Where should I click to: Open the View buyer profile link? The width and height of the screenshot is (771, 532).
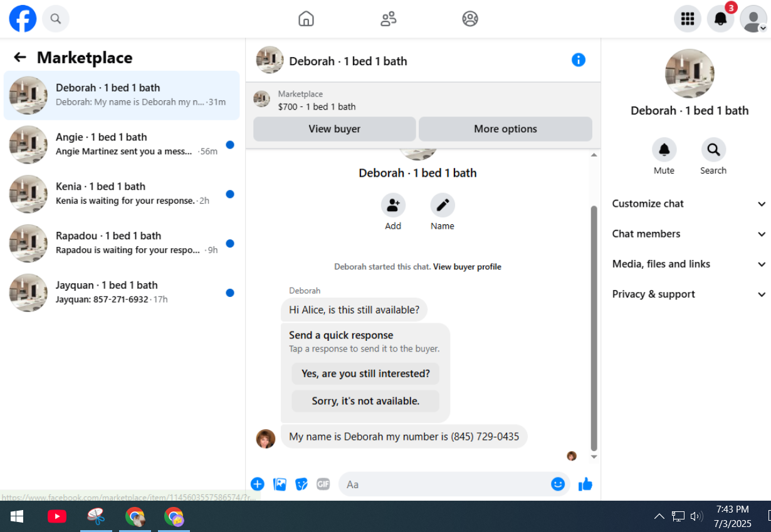click(x=467, y=267)
